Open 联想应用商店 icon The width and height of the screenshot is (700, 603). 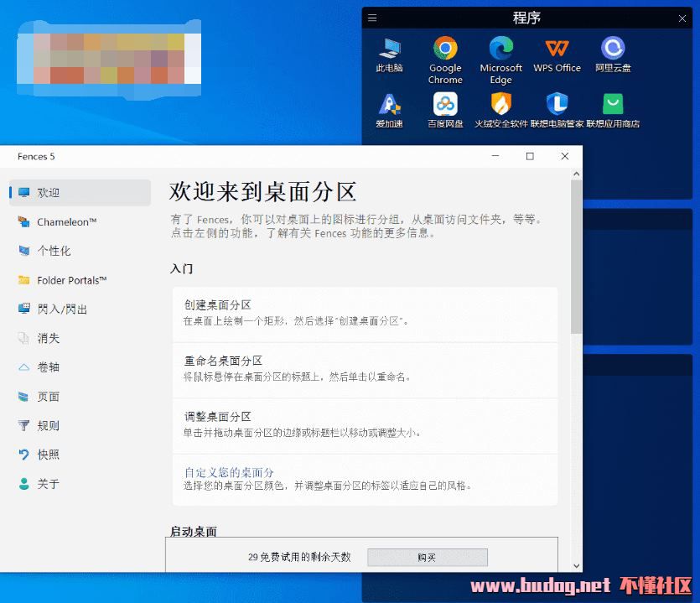tap(613, 104)
